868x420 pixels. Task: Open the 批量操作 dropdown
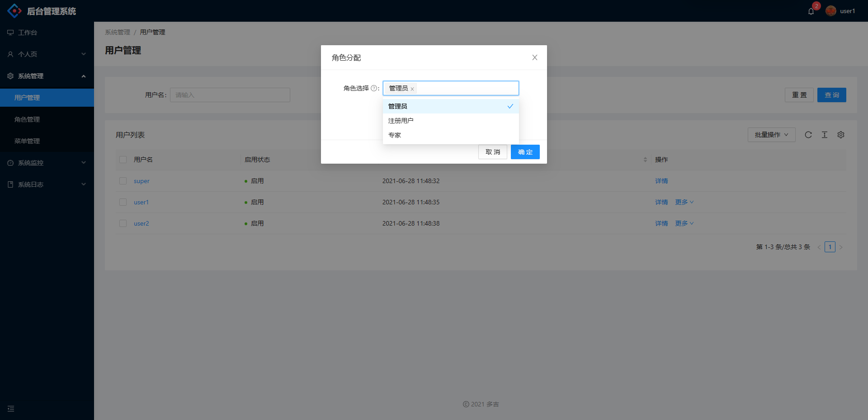771,134
